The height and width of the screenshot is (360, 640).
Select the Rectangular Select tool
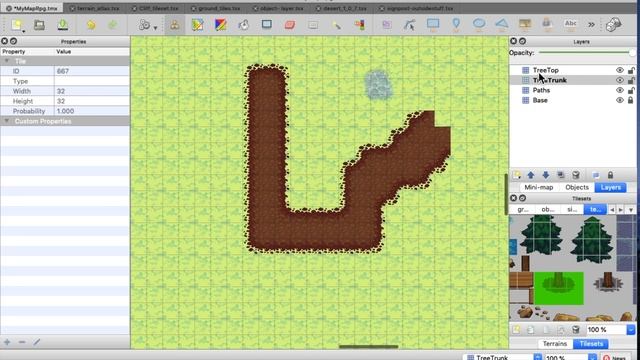click(313, 25)
